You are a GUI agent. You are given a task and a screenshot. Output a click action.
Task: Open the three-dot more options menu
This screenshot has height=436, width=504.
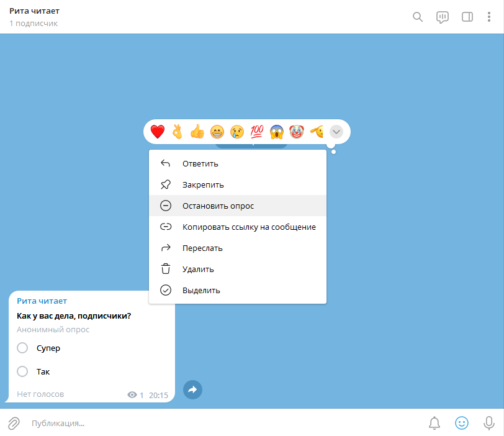[488, 17]
